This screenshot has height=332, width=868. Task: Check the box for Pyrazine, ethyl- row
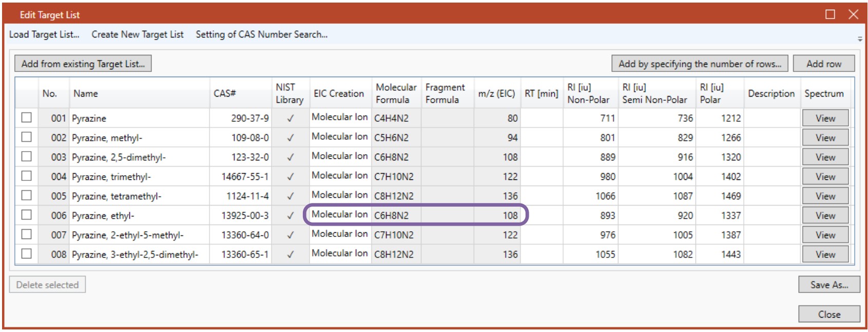[x=26, y=215]
